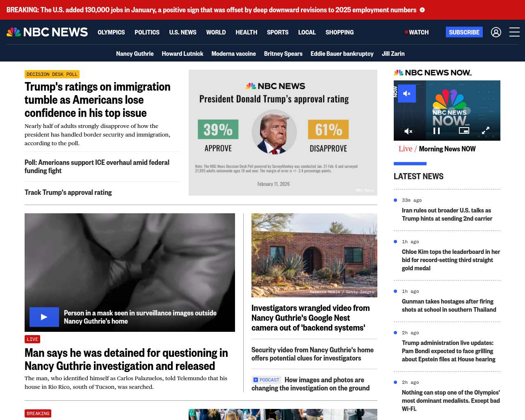Open the Trump approval rating chart image
The height and width of the screenshot is (420, 525).
pos(283,132)
